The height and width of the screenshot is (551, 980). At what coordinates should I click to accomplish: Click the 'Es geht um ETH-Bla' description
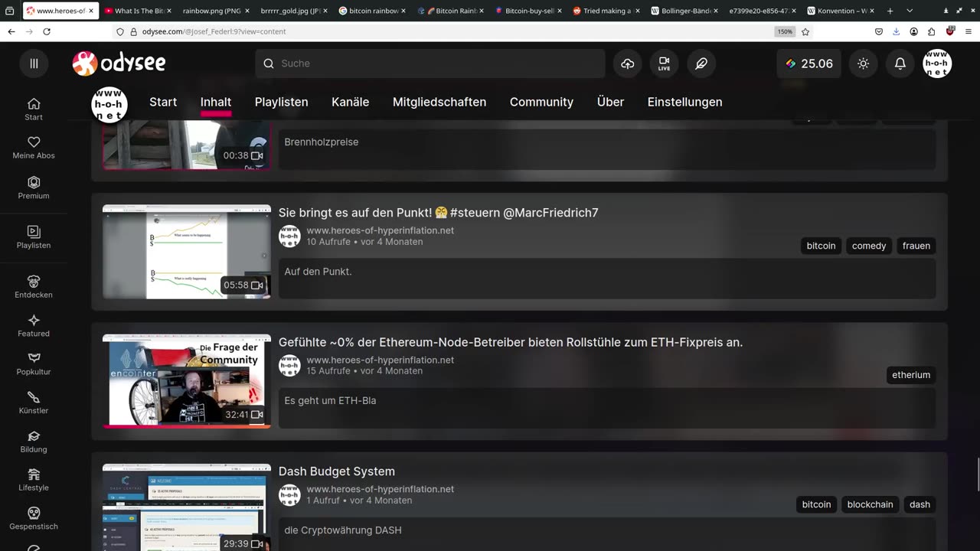(x=330, y=400)
